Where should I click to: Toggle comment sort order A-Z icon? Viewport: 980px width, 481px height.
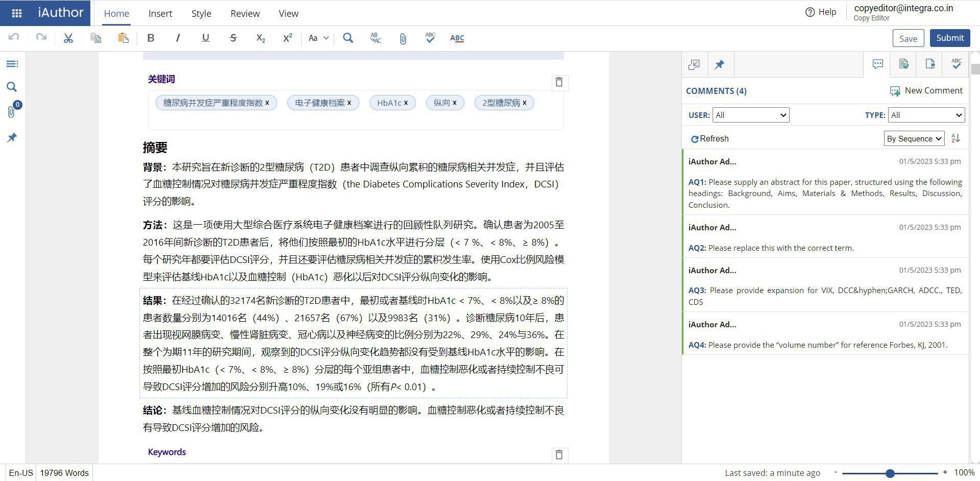(x=956, y=138)
